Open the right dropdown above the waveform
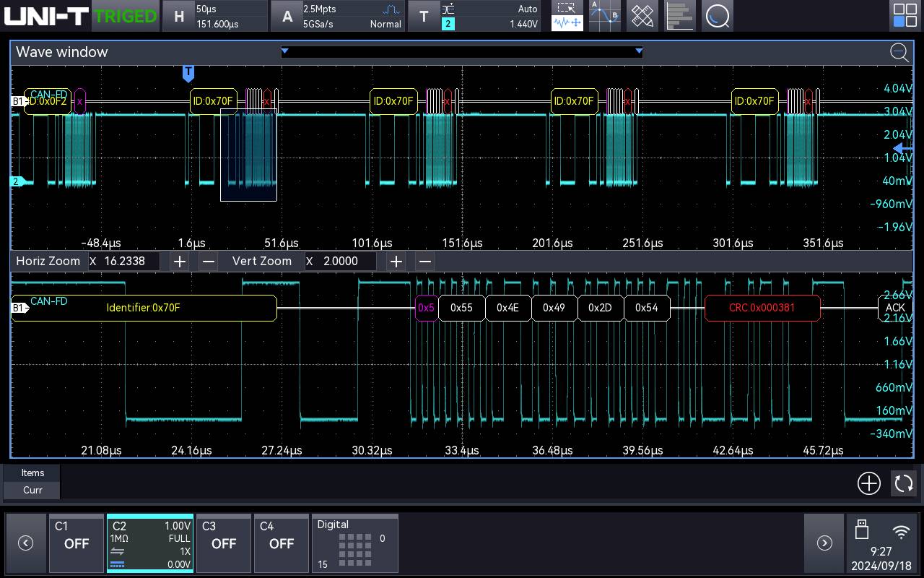This screenshot has width=924, height=578. coord(638,51)
